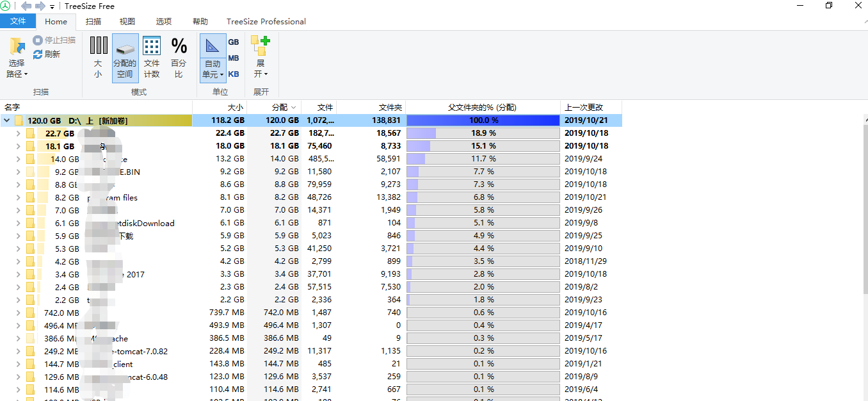The width and height of the screenshot is (868, 401).
Task: Set the unit to KB
Action: point(234,74)
